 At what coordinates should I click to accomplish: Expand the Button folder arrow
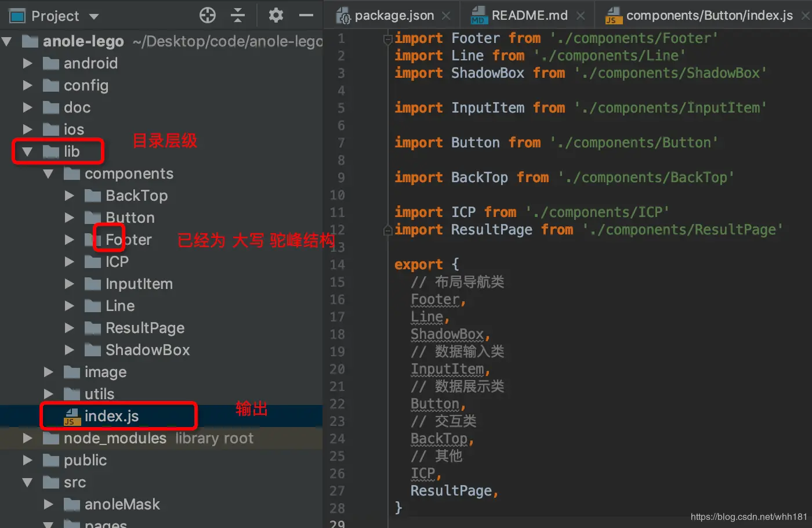pos(69,218)
